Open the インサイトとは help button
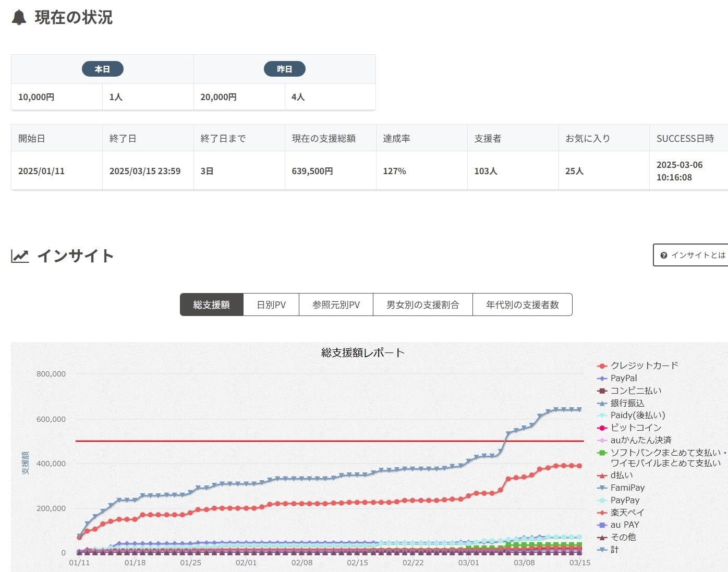 692,255
